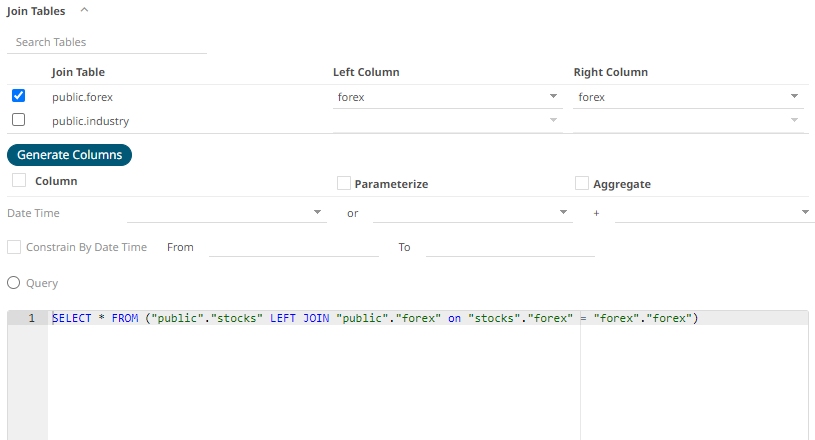This screenshot has width=815, height=440.
Task: Open the Date Time dropdown after plus sign
Action: (x=714, y=213)
